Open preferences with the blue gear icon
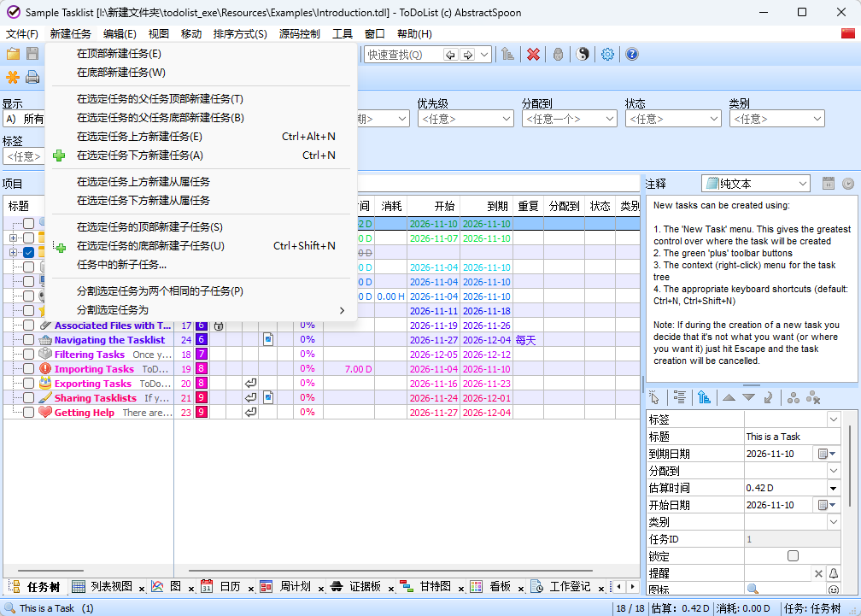Viewport: 861px width, 616px height. [x=607, y=55]
